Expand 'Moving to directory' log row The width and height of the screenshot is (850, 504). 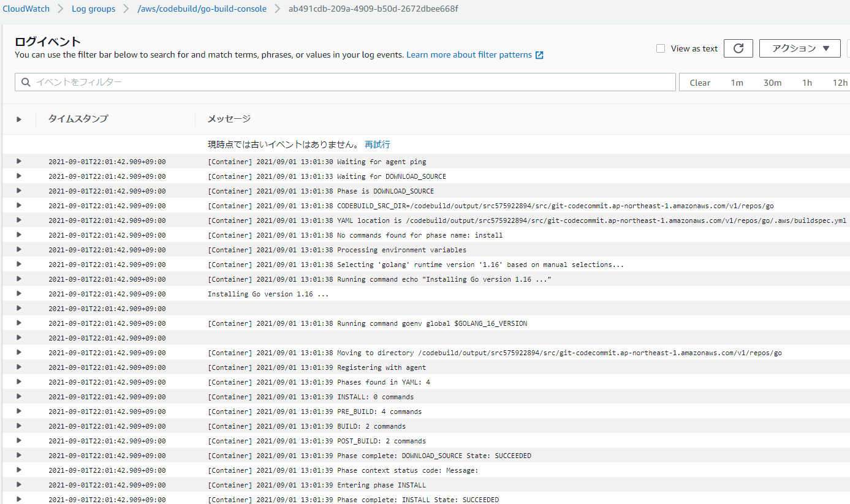tap(19, 352)
